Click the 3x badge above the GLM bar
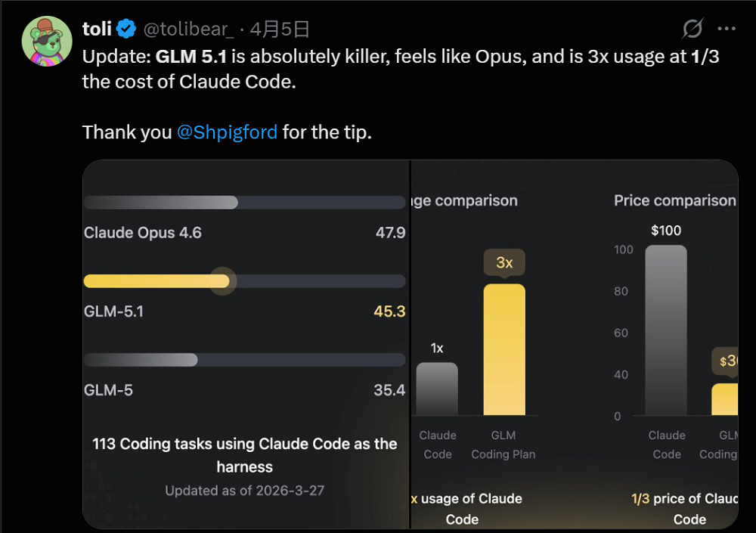The width and height of the screenshot is (756, 533). (x=503, y=262)
